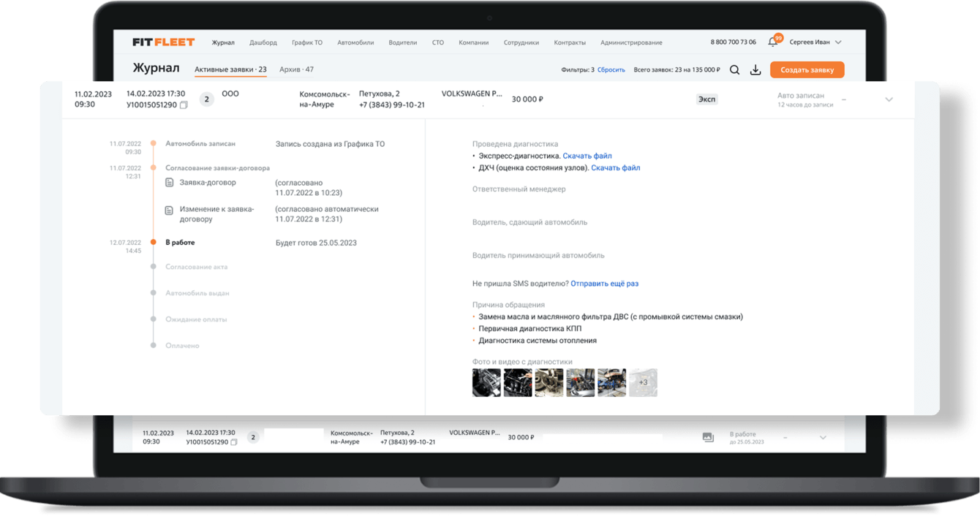This screenshot has height=516, width=980.
Task: Open the Заявка-договор document icon
Action: click(x=170, y=182)
